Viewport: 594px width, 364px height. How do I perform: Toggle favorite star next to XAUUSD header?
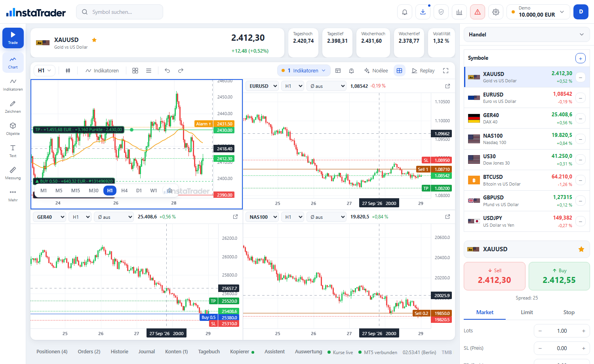point(94,40)
